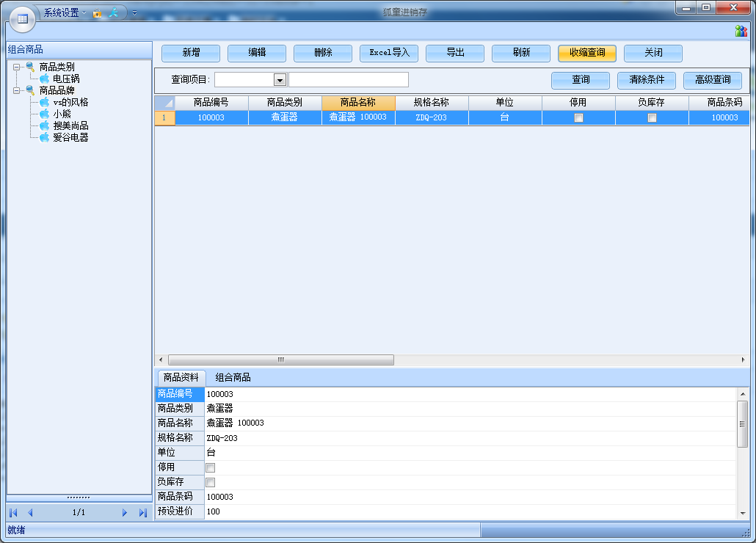Viewport: 756px width, 543px height.
Task: Toggle the 负库存 checkbox in the grid row
Action: coord(652,117)
